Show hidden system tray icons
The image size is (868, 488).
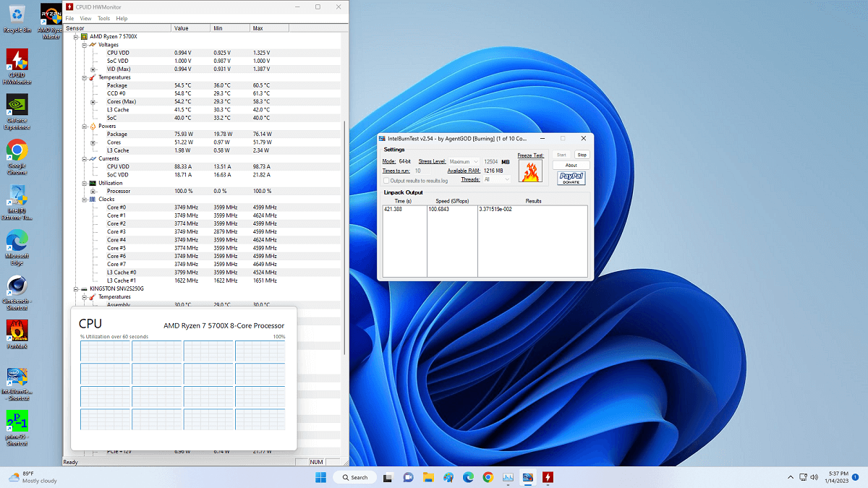click(x=790, y=477)
